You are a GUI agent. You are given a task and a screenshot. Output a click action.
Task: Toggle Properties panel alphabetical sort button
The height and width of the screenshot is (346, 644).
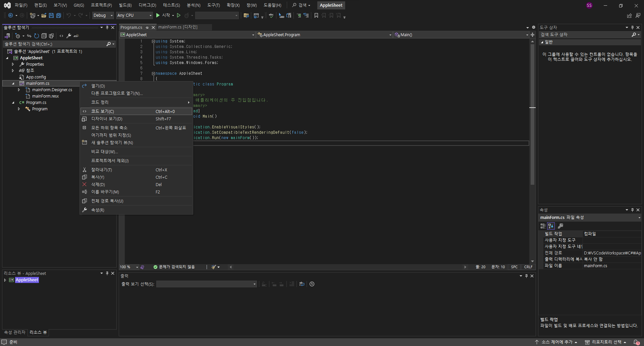tap(551, 226)
